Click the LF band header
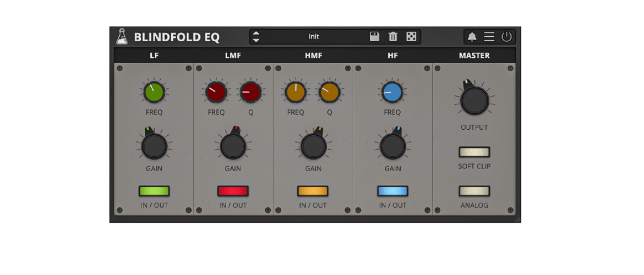The height and width of the screenshot is (275, 644). click(154, 56)
